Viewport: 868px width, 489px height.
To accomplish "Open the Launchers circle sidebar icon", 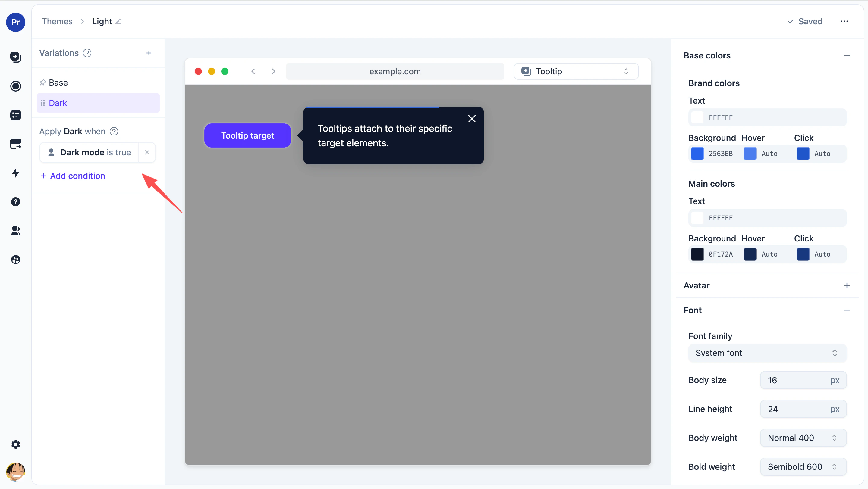I will coord(15,86).
